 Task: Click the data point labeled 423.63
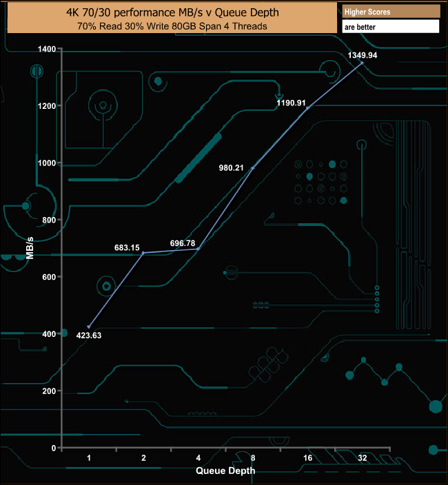(x=89, y=327)
